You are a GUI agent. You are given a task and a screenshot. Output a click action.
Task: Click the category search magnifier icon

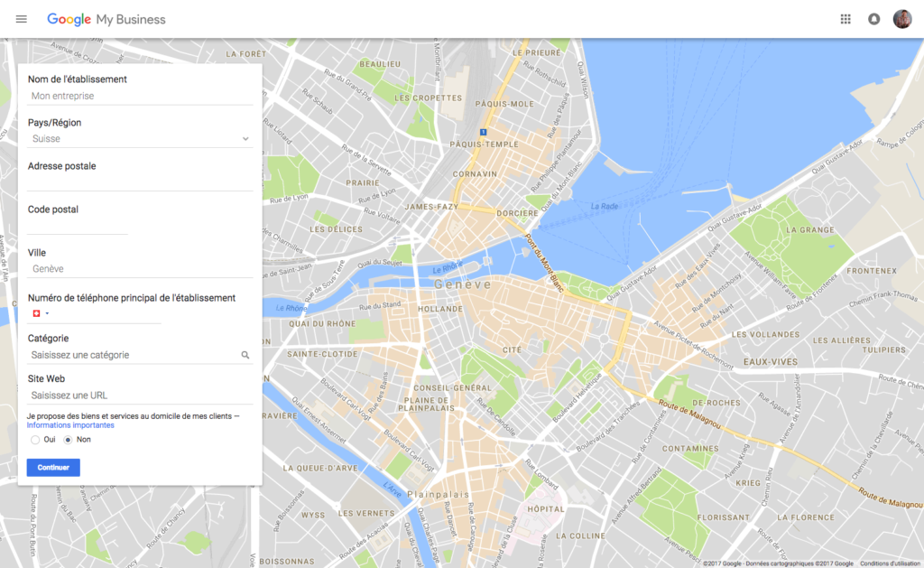point(245,356)
